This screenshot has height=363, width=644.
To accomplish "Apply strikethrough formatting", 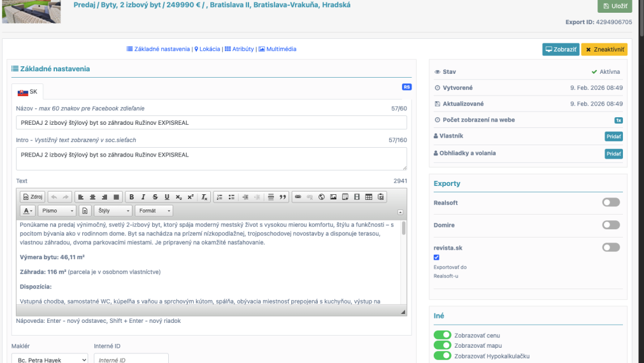I will point(155,197).
